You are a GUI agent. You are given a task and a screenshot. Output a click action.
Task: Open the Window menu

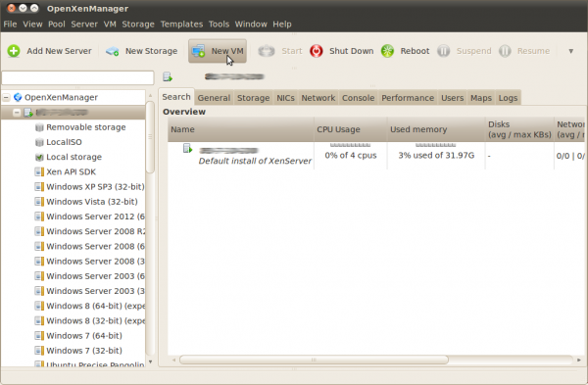pos(251,24)
